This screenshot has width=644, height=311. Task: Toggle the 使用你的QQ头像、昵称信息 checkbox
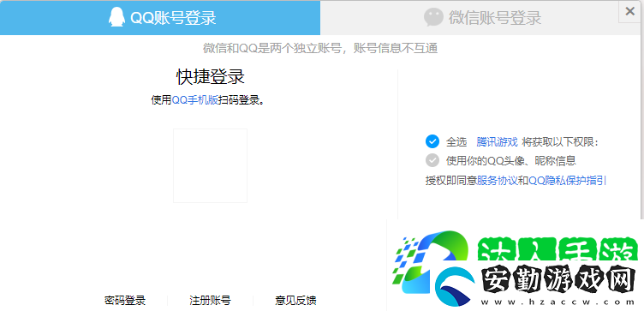[x=432, y=160]
